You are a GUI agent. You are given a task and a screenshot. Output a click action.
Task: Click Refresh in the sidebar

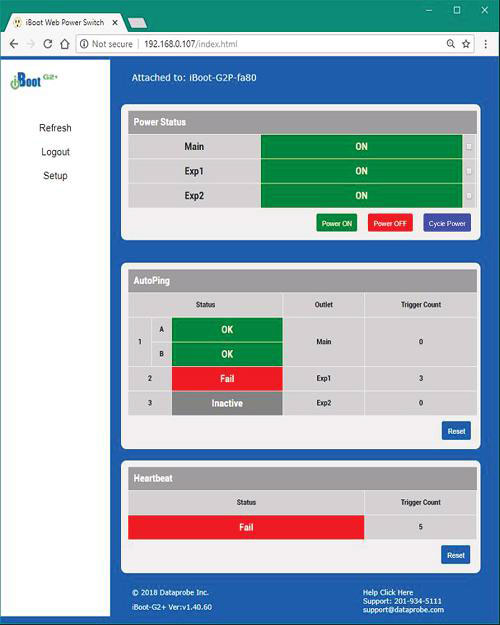point(55,128)
